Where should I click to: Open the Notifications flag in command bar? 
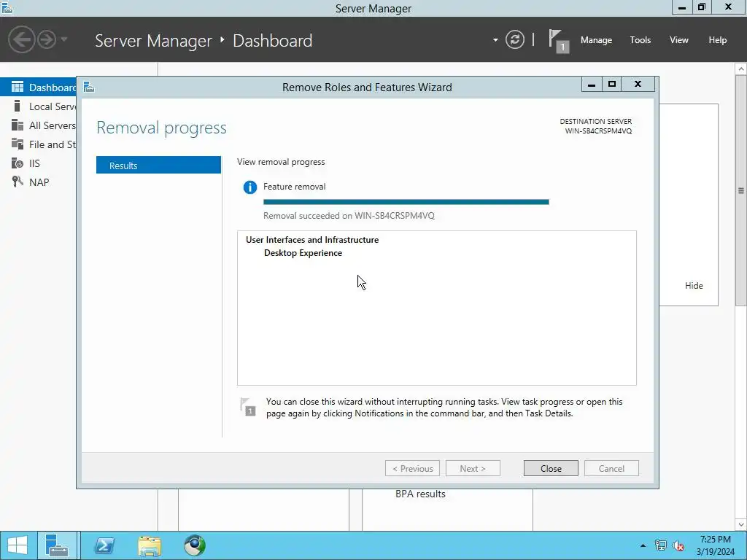pyautogui.click(x=558, y=41)
